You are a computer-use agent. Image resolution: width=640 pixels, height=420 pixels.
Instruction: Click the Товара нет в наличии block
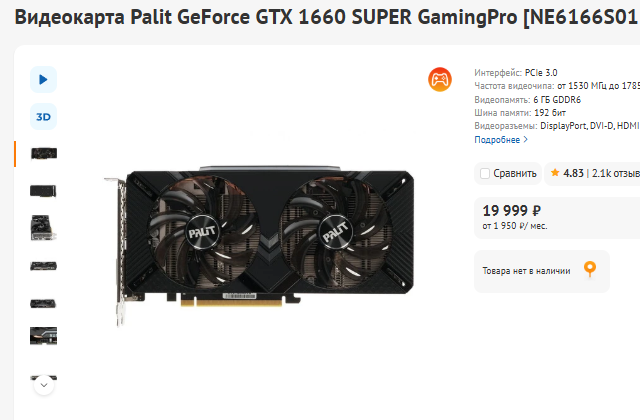tap(542, 271)
